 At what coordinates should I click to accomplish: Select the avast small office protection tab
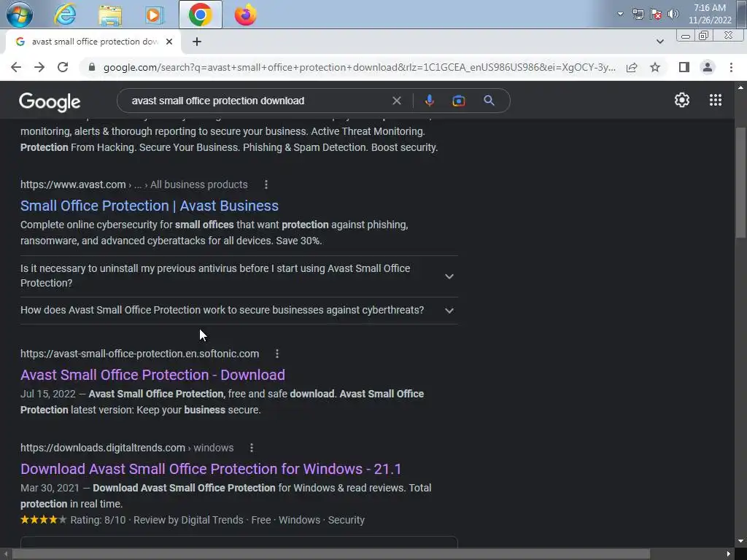93,42
